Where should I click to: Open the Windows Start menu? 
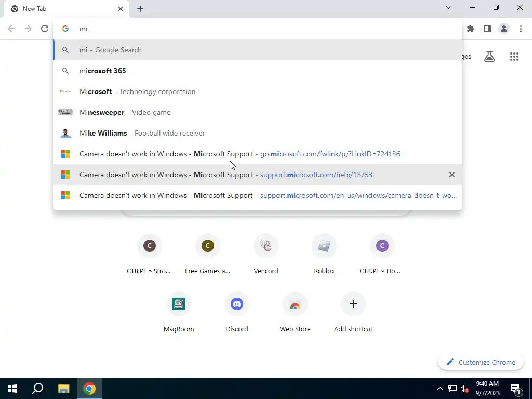pyautogui.click(x=12, y=389)
